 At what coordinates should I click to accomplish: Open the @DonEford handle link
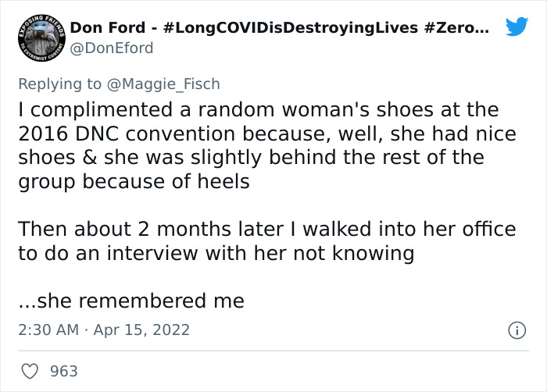coord(112,48)
